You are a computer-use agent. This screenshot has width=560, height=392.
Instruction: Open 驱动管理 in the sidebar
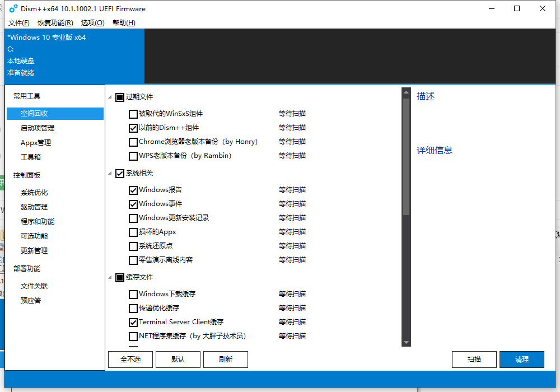click(x=34, y=207)
